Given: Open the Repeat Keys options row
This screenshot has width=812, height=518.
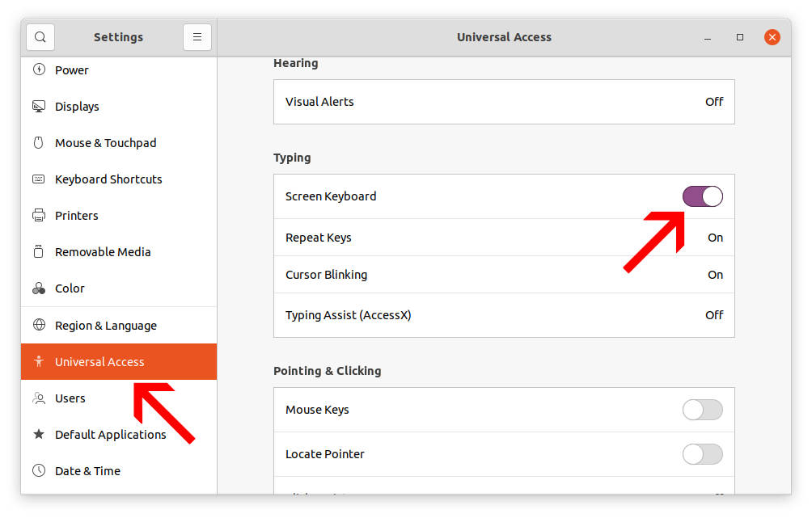Looking at the screenshot, I should pyautogui.click(x=504, y=237).
